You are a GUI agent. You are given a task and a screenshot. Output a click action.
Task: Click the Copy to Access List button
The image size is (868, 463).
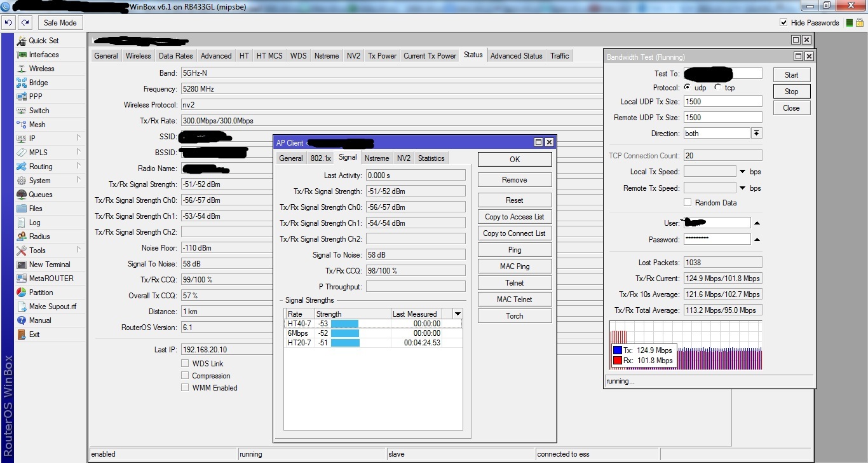(x=514, y=217)
